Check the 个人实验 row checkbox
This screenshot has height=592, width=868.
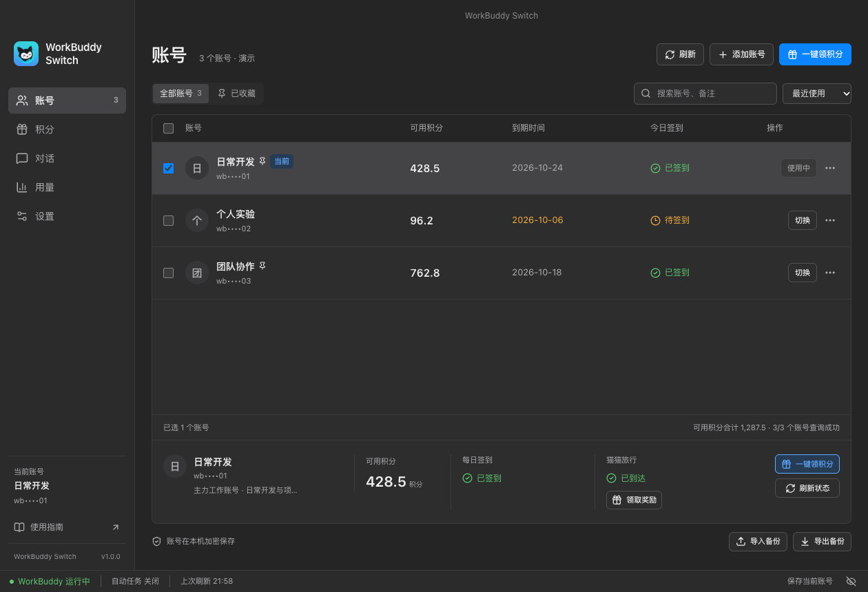coord(168,220)
